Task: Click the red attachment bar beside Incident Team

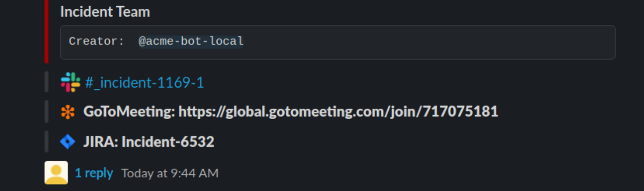Action: coord(47,31)
